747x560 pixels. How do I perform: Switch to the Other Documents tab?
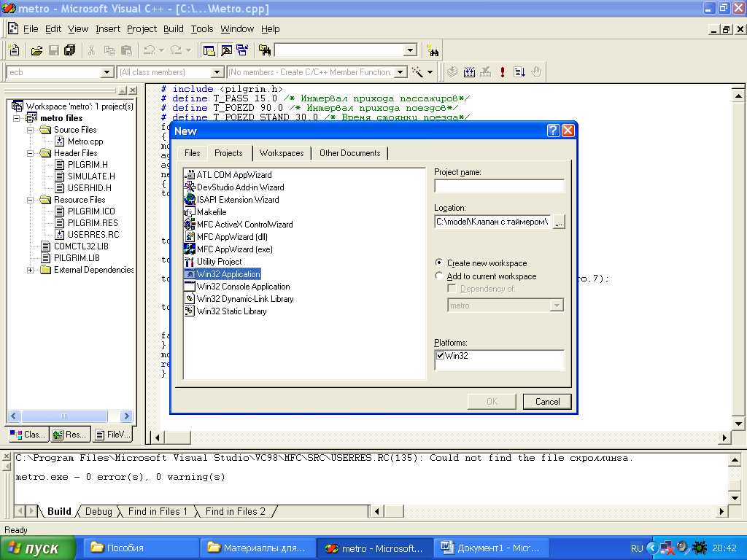pos(349,153)
